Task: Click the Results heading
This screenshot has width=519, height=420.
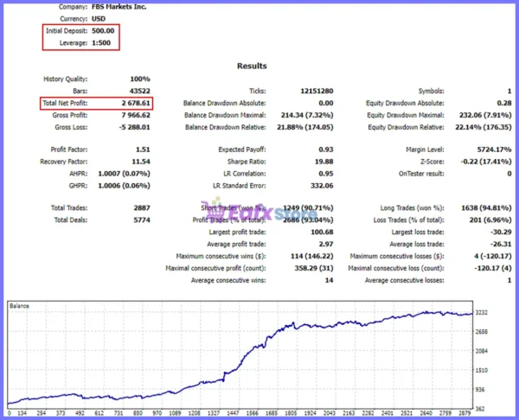Action: (252, 66)
